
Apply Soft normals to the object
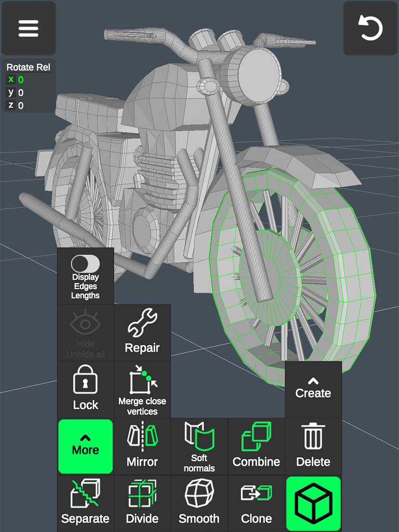pyautogui.click(x=199, y=447)
